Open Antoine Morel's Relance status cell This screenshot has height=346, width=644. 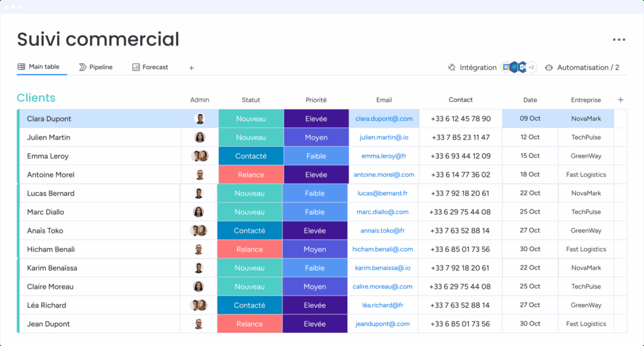pyautogui.click(x=251, y=175)
